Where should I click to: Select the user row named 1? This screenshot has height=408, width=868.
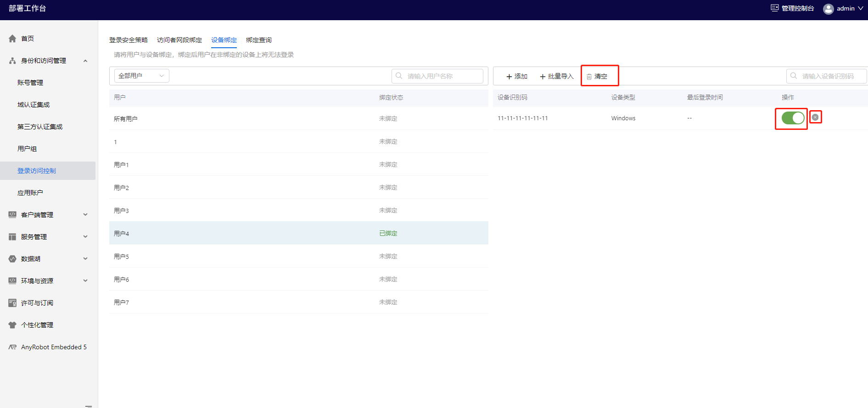coord(299,141)
